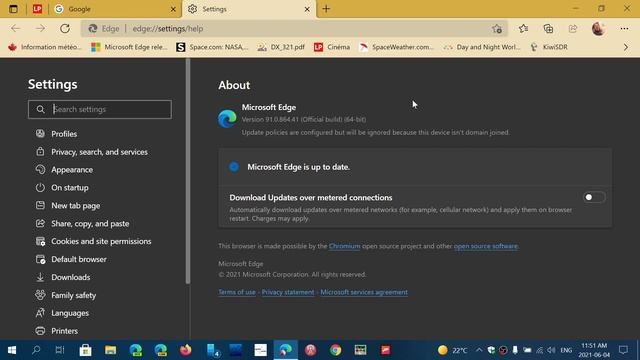
Task: Follow the Chromium link
Action: pos(344,246)
